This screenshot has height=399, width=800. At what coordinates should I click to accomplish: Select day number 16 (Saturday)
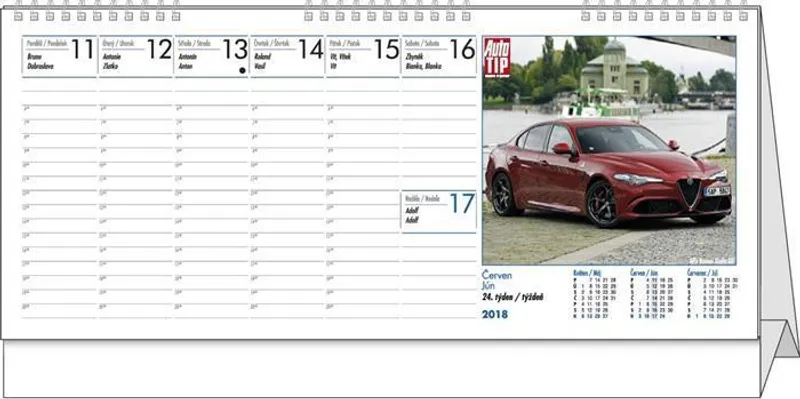coord(462,49)
